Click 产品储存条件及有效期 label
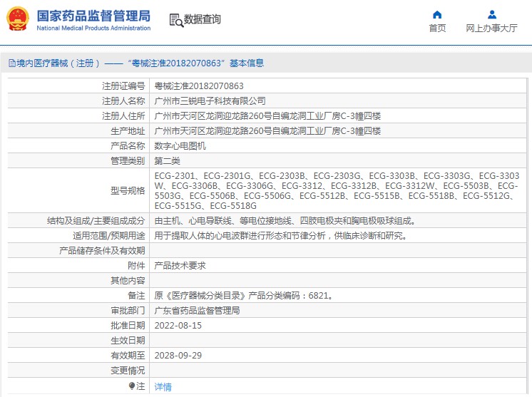The image size is (532, 397). click(x=102, y=251)
